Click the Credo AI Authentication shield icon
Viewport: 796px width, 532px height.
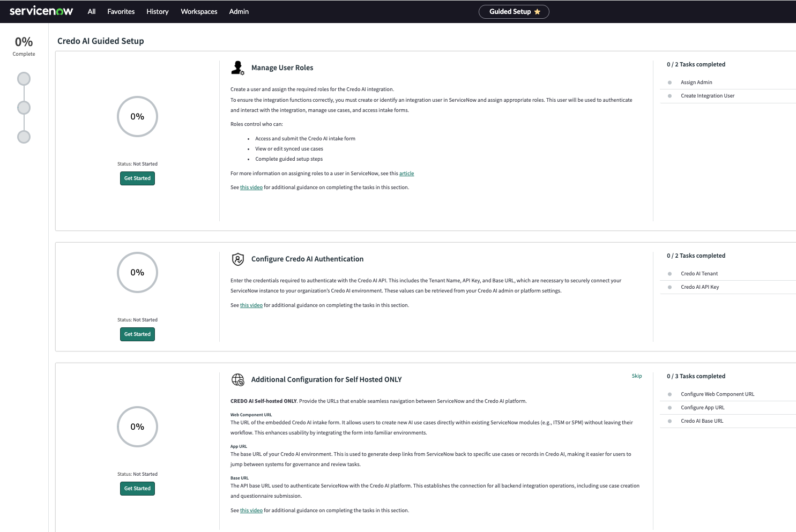pos(237,259)
